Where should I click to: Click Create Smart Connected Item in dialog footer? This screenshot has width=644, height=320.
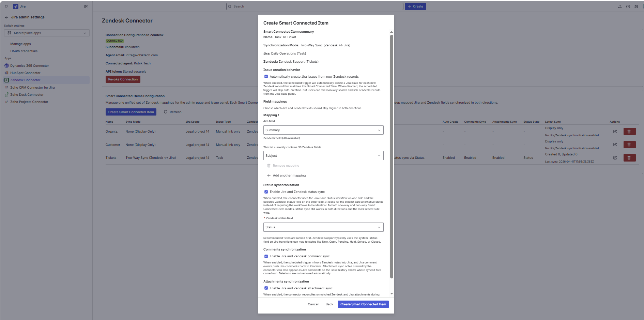(x=363, y=304)
